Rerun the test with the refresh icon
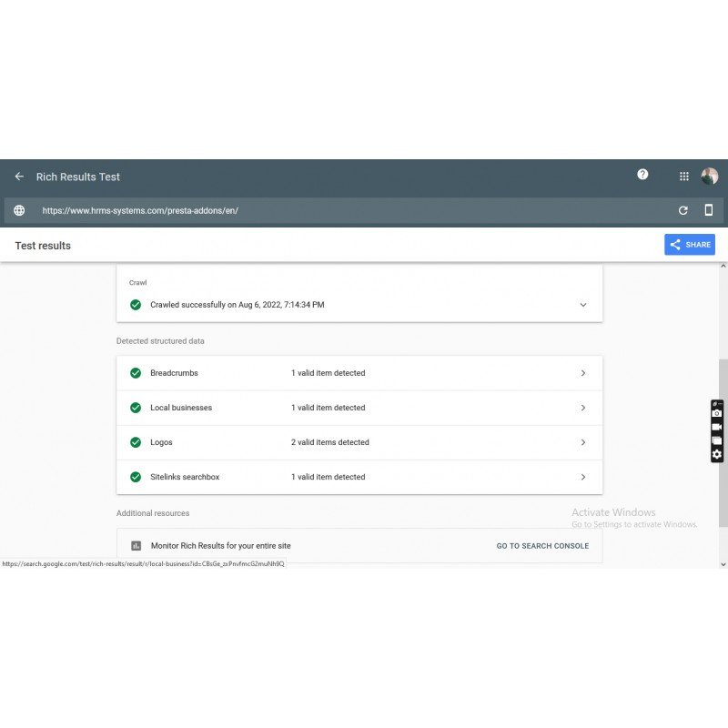728x728 pixels. coord(683,210)
